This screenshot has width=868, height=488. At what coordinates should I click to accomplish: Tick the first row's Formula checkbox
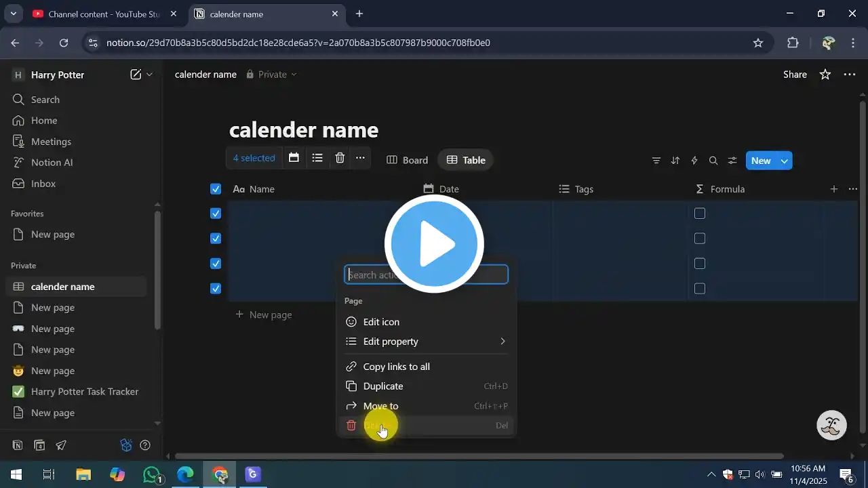(x=700, y=213)
